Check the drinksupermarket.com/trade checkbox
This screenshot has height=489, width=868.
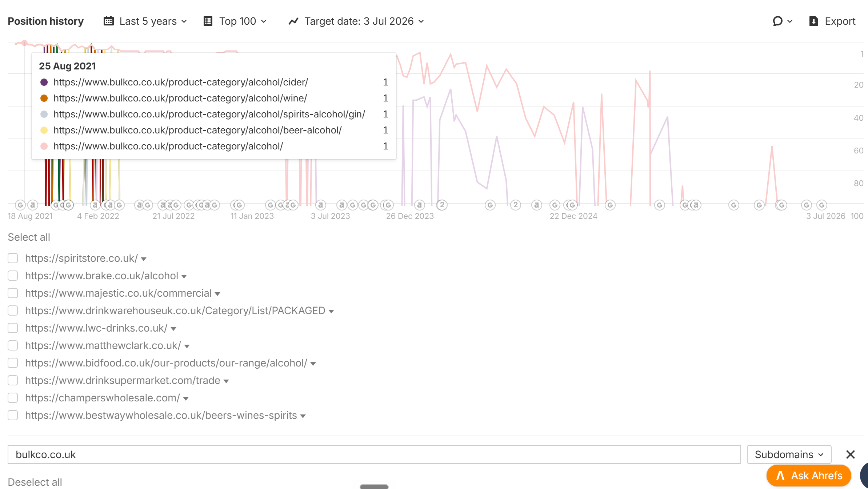(x=13, y=380)
